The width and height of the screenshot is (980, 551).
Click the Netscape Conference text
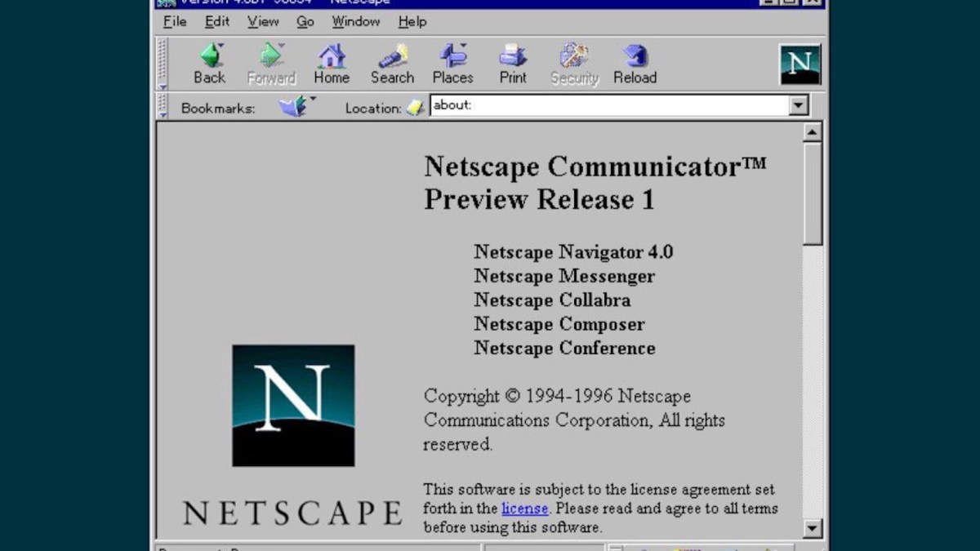(x=564, y=348)
